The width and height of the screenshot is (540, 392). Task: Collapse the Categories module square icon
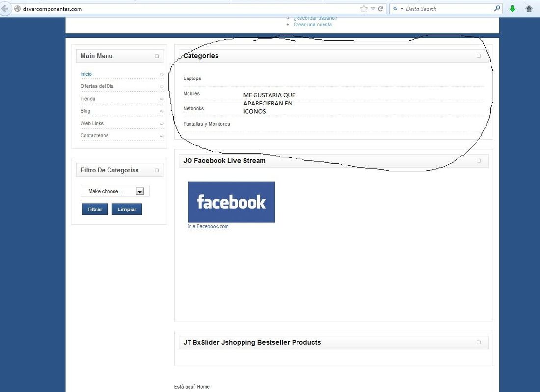coord(478,56)
